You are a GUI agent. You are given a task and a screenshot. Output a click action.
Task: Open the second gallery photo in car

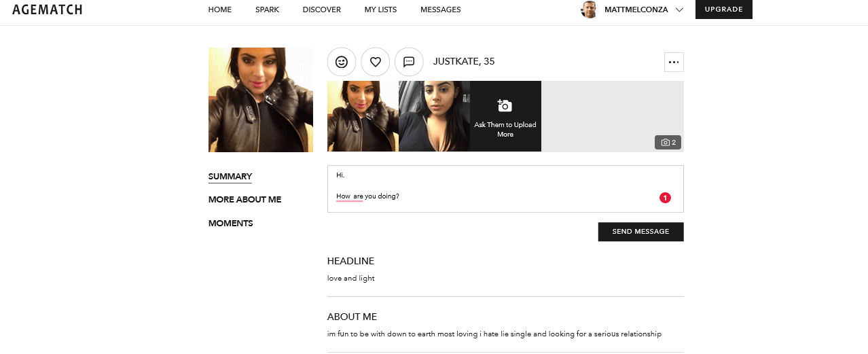[x=434, y=116]
